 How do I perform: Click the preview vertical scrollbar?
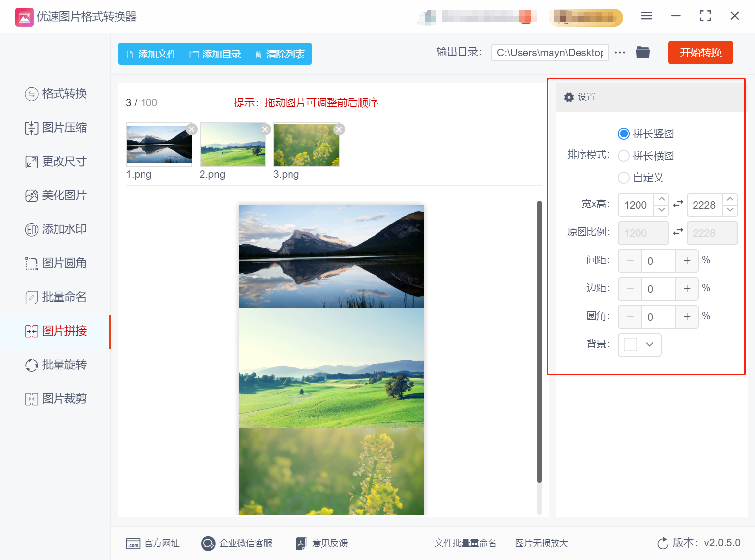click(539, 342)
